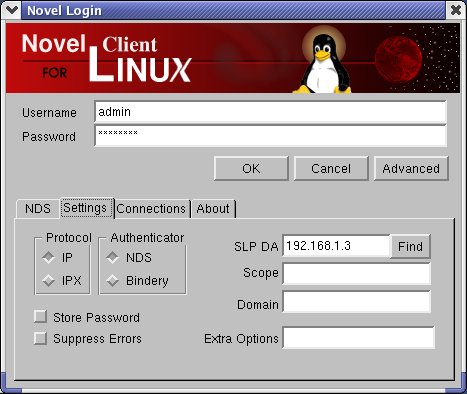Open window menu arrow in title bar
This screenshot has height=394, width=467.
coord(12,10)
